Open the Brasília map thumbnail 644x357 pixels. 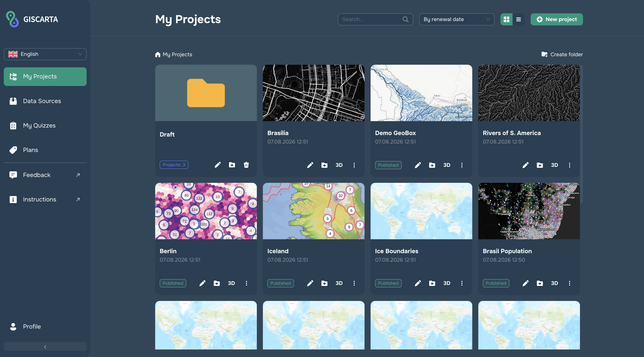point(314,93)
